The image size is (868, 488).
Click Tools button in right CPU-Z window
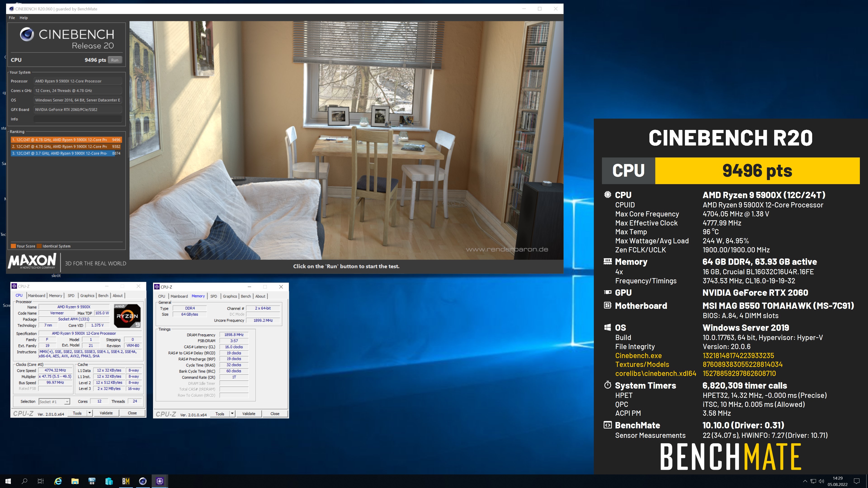click(x=220, y=414)
